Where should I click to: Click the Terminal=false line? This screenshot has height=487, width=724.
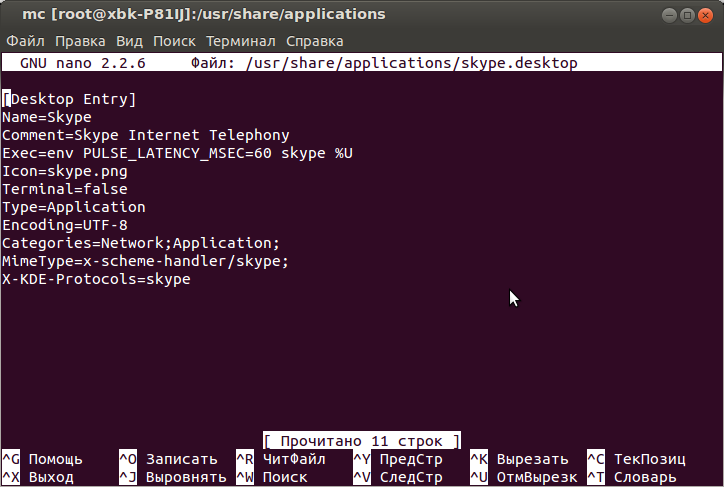coord(65,189)
